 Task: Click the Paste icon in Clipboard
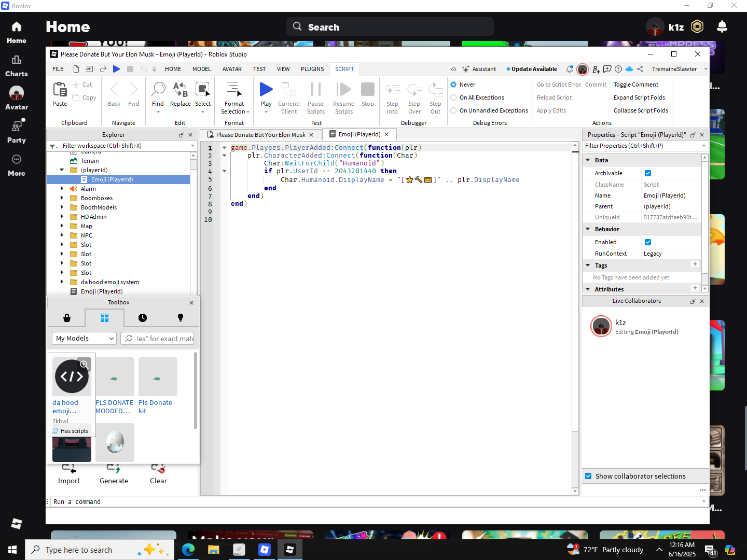[x=60, y=90]
